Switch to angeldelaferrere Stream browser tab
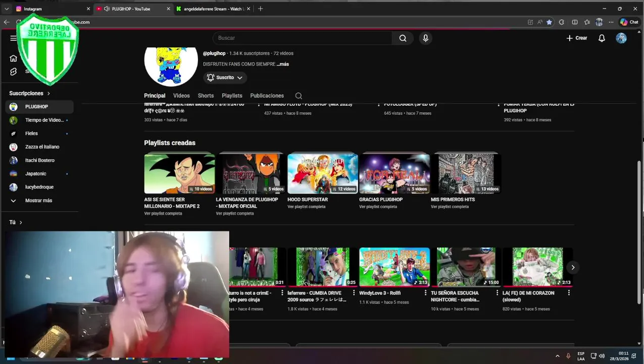 pyautogui.click(x=212, y=9)
